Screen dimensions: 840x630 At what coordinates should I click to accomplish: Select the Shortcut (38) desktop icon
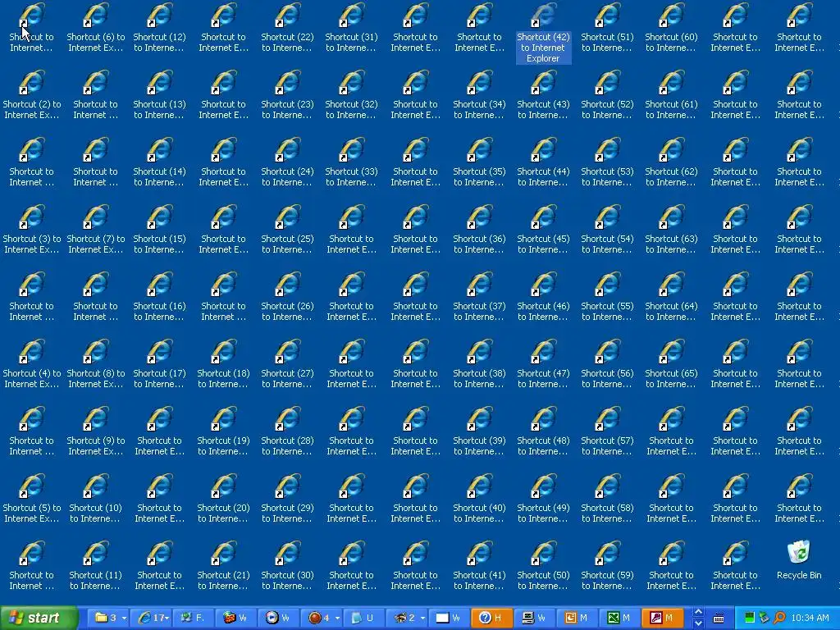click(x=479, y=363)
